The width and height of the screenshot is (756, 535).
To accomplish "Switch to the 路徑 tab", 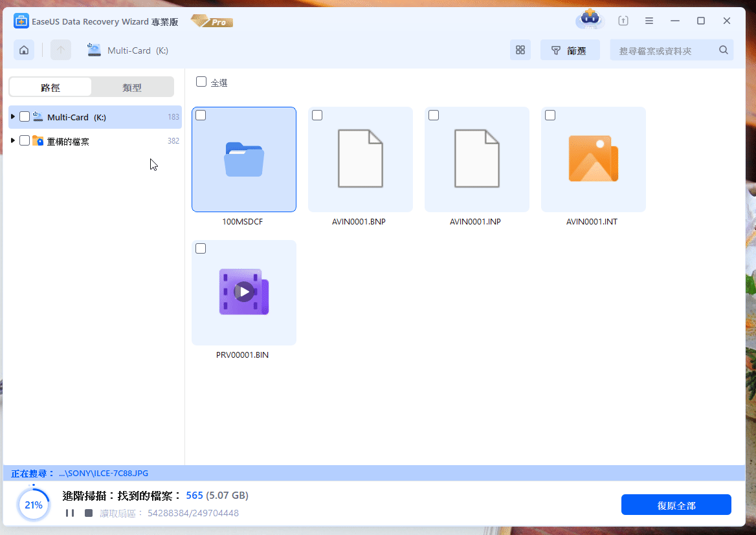I will coord(50,87).
